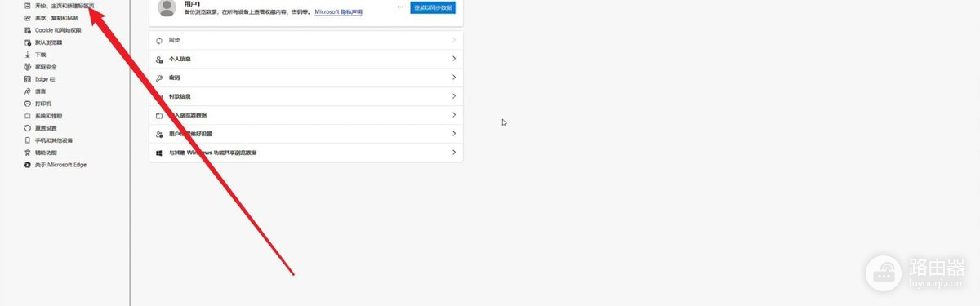Open the Edge 栏 sidebar entry
This screenshot has height=306, width=980.
pyautogui.click(x=45, y=79)
